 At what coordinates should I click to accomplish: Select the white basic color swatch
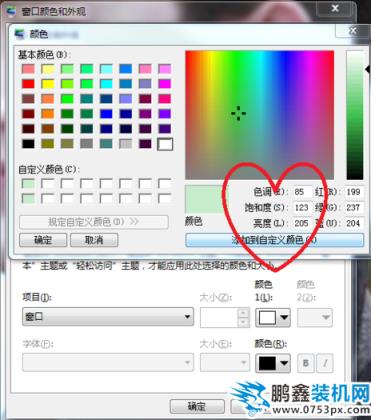[165, 144]
